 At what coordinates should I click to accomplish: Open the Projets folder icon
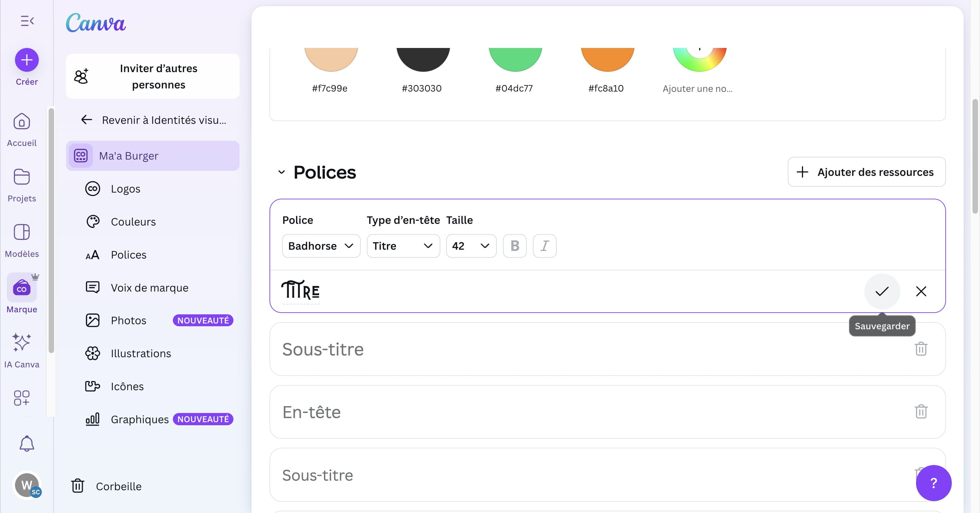(22, 177)
